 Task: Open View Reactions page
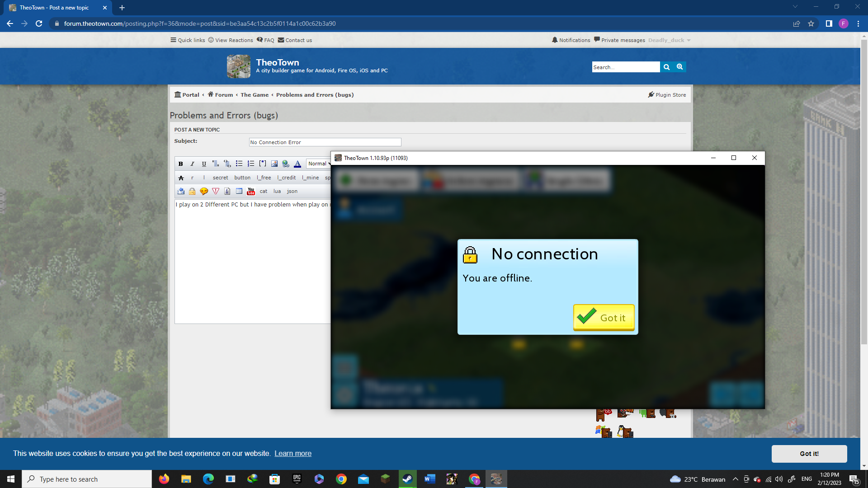click(231, 40)
